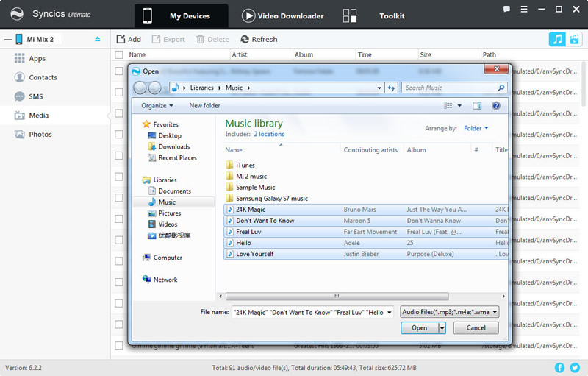The width and height of the screenshot is (588, 376).
Task: Sort media list by Artist column
Action: coord(240,54)
